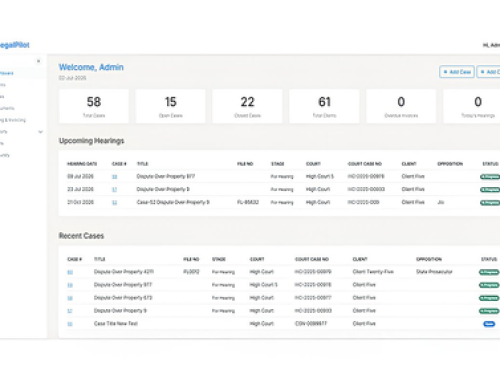Select the 0 Overdue Invoices card

401,106
